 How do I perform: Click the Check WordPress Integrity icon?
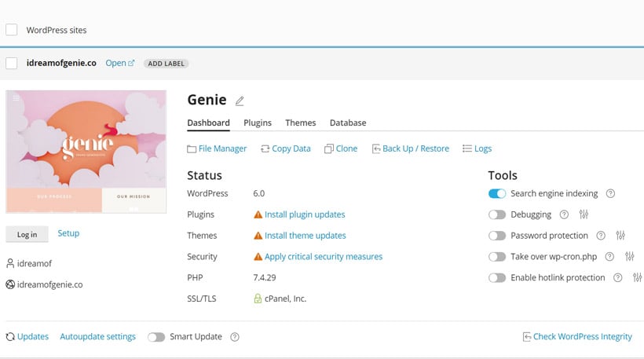coord(527,337)
